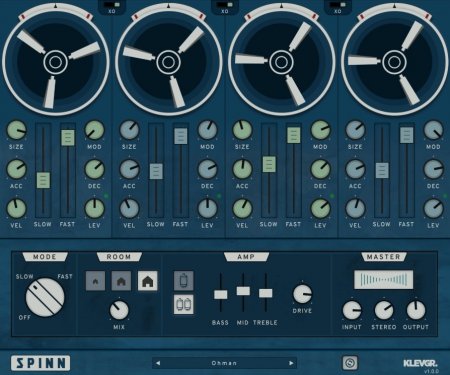Viewport: 450px width, 375px height.
Task: Click the third rotor DEC knob
Action: (x=320, y=169)
